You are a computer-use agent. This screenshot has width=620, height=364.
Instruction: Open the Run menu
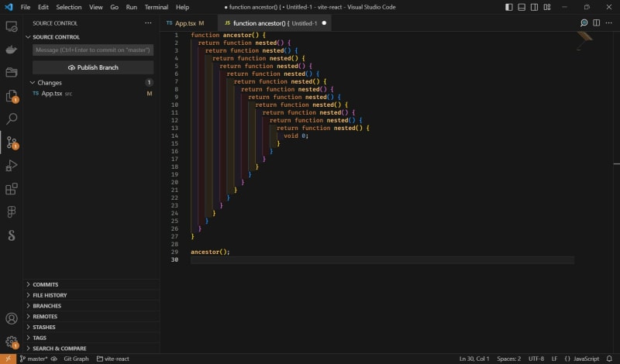132,7
